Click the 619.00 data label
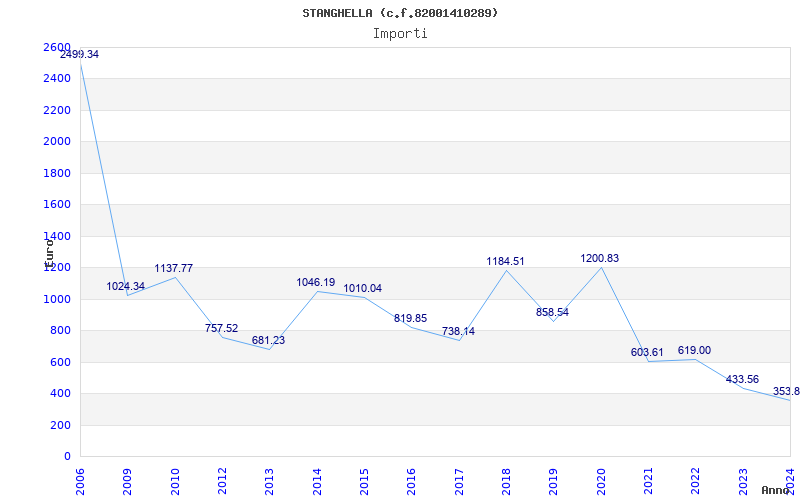Viewport: 800px width, 500px height. click(x=694, y=351)
